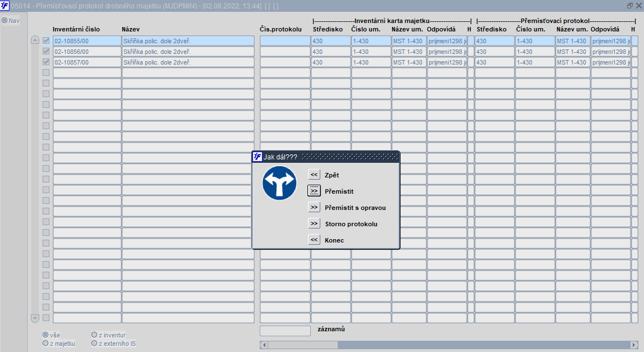Choose the 'z externího IS' radio option
Viewport: 644px width, 352px height.
coord(94,344)
